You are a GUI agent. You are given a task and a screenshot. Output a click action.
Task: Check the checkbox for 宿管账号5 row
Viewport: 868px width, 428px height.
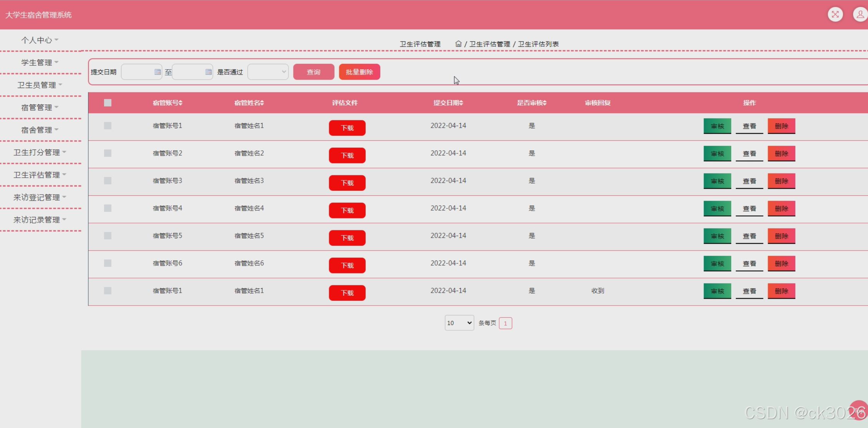tap(108, 236)
